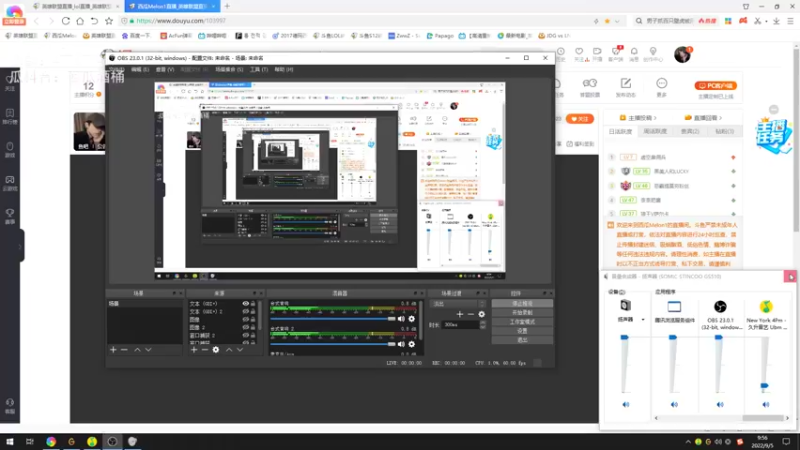
Task: Click browser undo-close-tab icon
Action: [94, 21]
